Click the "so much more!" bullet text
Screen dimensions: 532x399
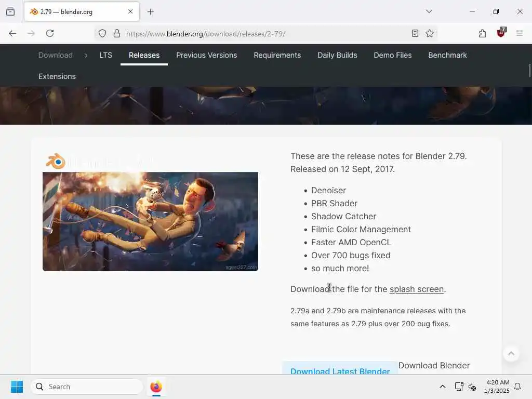click(340, 269)
